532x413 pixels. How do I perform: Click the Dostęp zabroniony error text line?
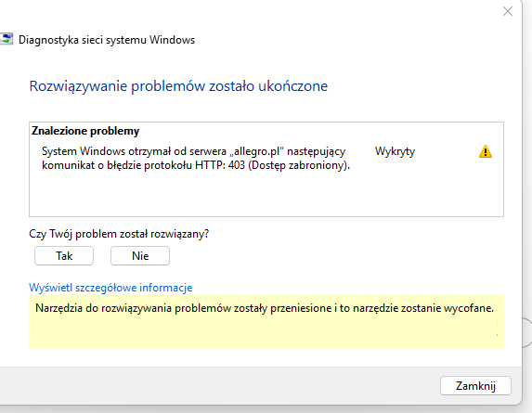196,165
